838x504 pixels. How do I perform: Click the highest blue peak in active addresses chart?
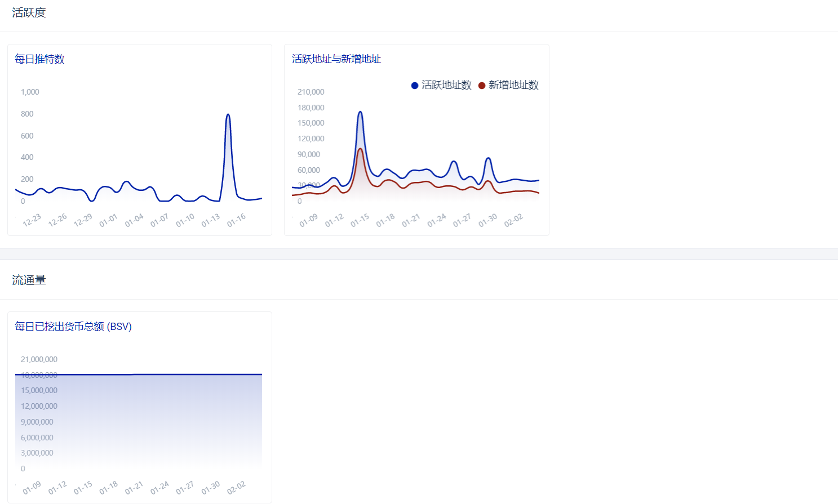[x=360, y=112]
